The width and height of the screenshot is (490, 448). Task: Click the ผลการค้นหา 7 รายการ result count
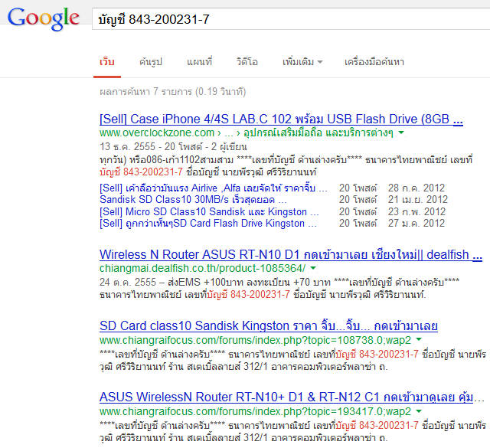pos(173,92)
